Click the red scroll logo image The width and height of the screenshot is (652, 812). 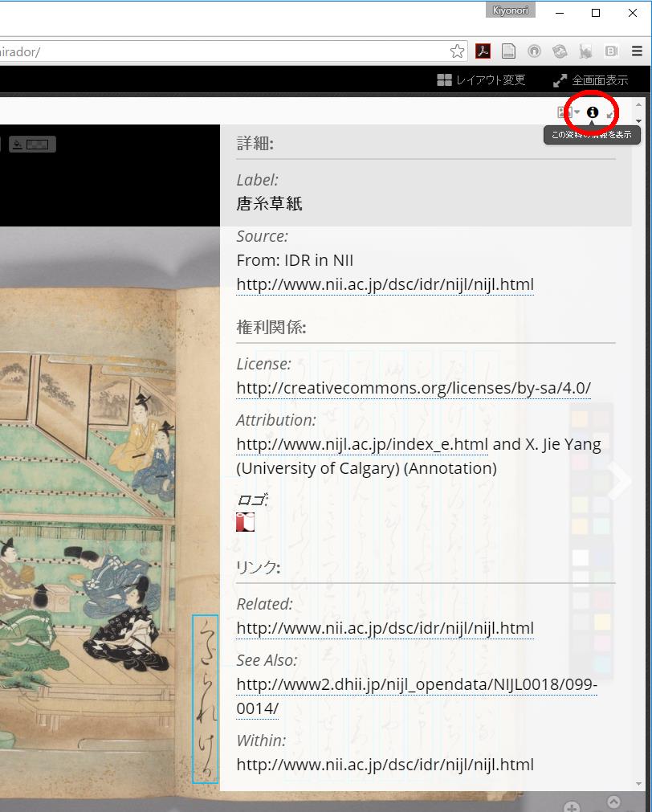pos(245,522)
